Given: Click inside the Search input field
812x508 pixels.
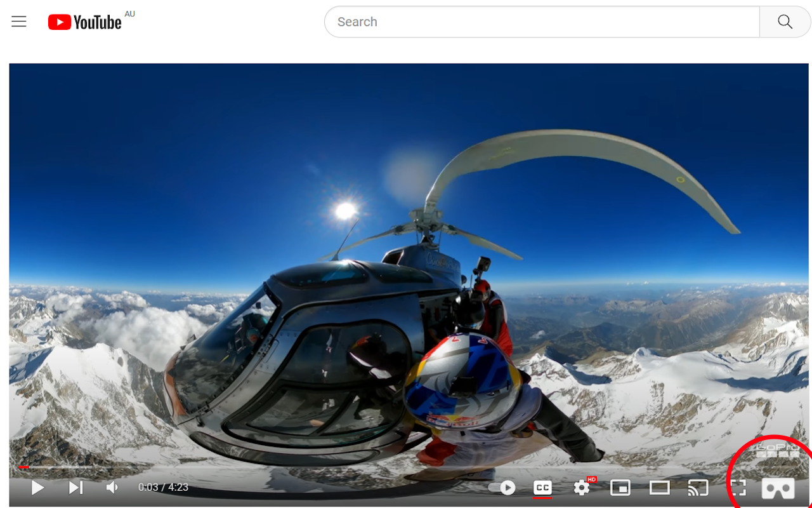Looking at the screenshot, I should click(x=542, y=22).
